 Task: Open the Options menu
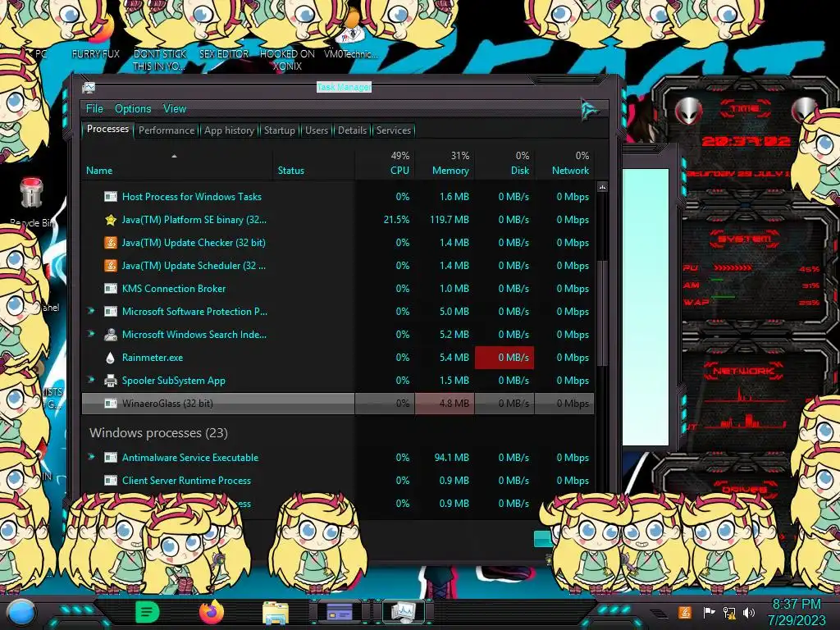tap(133, 109)
